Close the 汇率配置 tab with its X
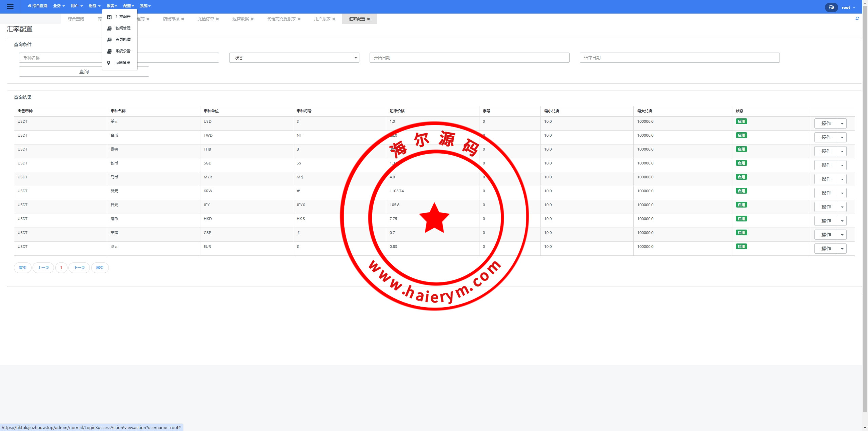The width and height of the screenshot is (868, 431). click(x=369, y=19)
